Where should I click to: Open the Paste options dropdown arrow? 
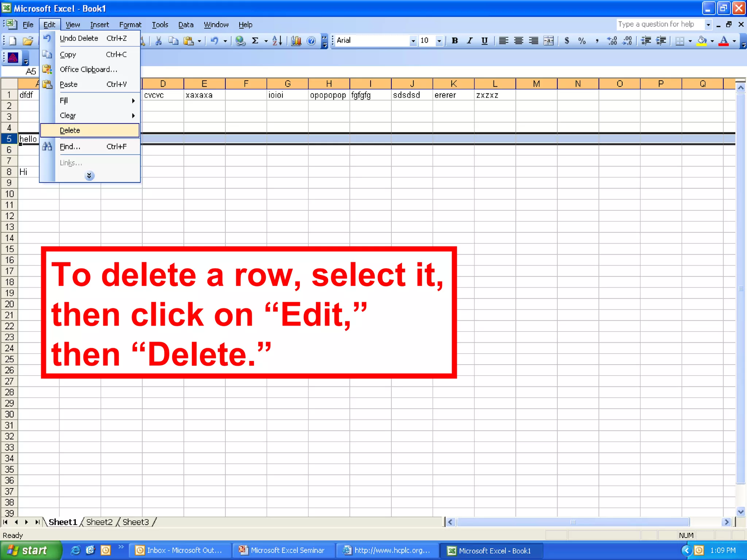199,41
